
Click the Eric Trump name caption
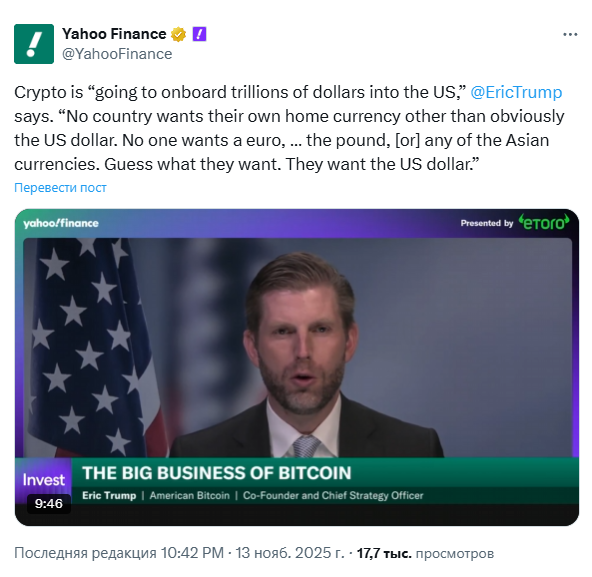tap(109, 495)
